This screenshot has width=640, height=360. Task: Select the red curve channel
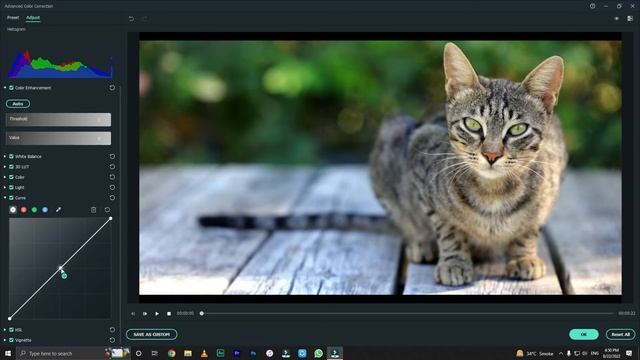point(24,210)
